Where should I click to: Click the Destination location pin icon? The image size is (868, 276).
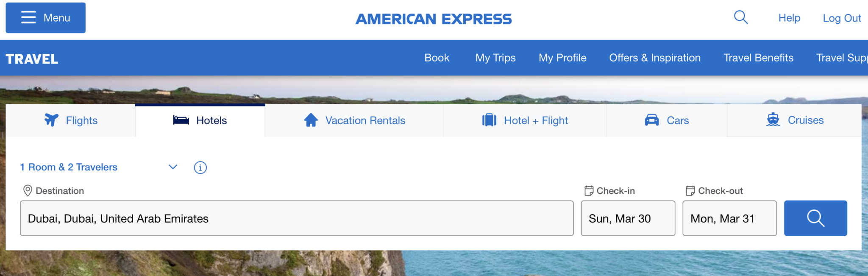point(28,190)
